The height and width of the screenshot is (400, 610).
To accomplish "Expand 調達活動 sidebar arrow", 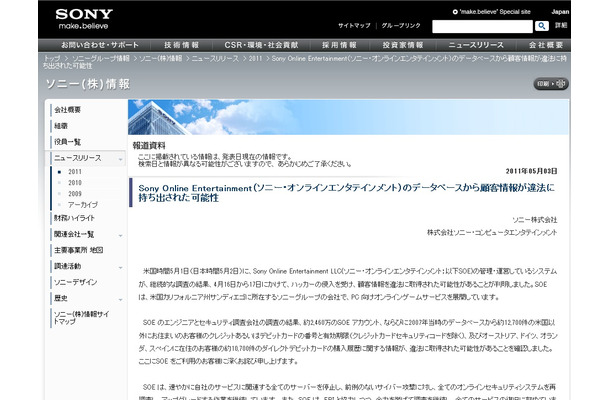I will point(120,267).
